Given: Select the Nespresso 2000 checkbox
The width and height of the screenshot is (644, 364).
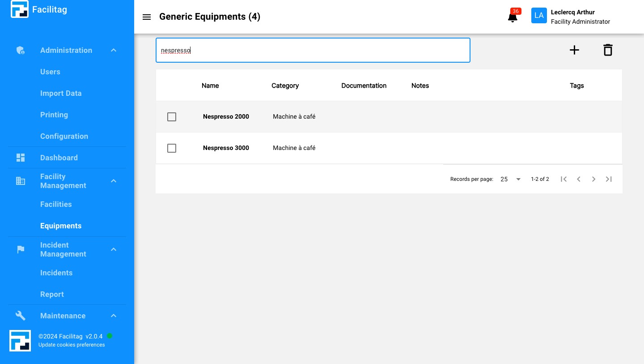Looking at the screenshot, I should click(x=172, y=117).
